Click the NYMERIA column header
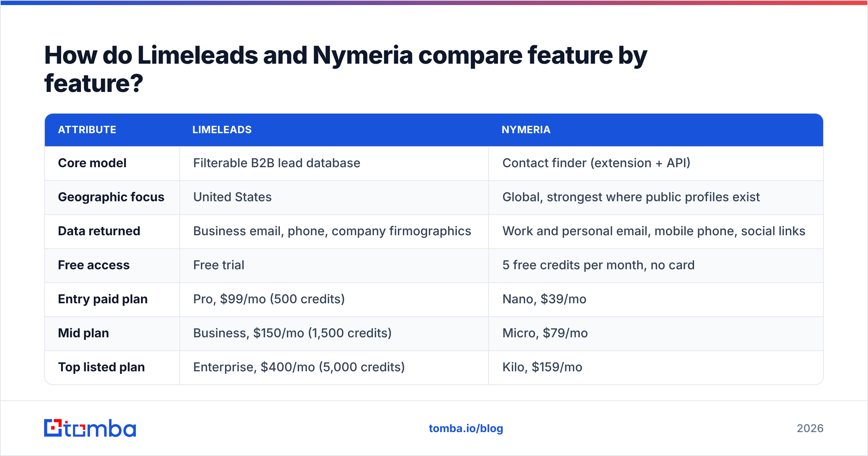868x456 pixels. [526, 130]
